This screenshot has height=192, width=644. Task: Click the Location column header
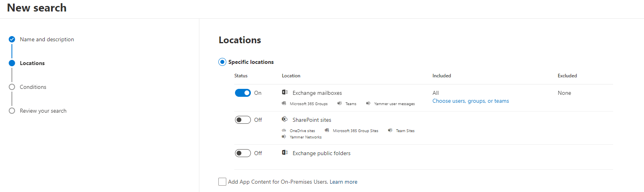coord(291,76)
